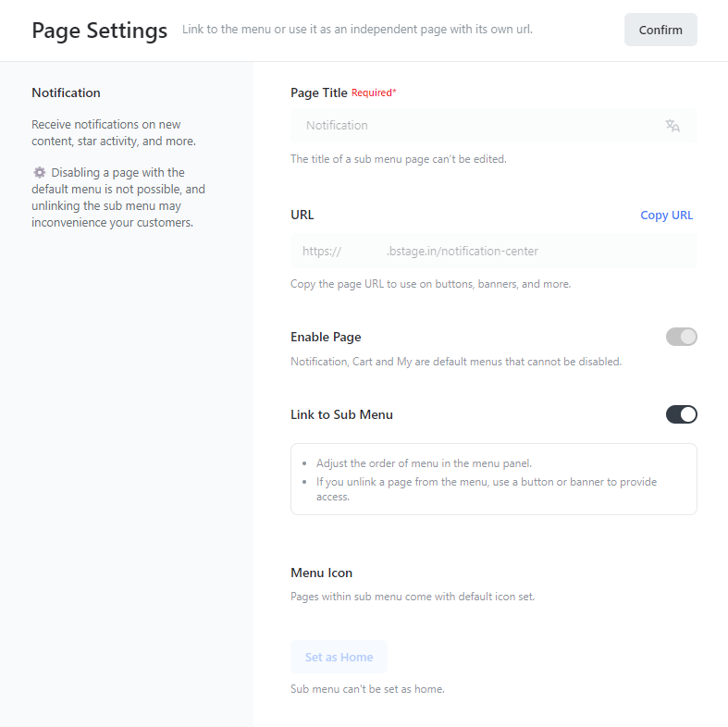The height and width of the screenshot is (727, 728).
Task: Turn off the Link to Sub Menu switch
Action: pos(681,414)
